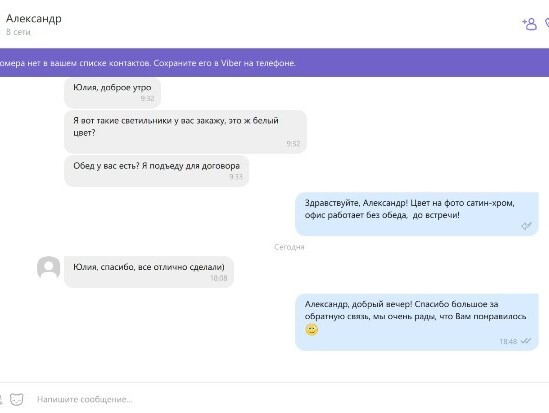Image resolution: width=549 pixels, height=413 pixels.
Task: Click the 'Сегодня' date separator
Action: coord(289,247)
